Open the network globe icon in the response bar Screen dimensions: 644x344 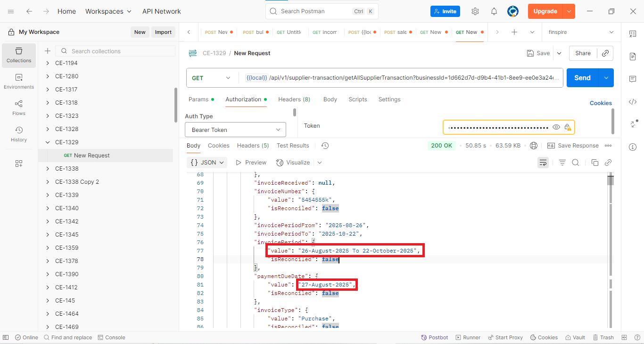(534, 146)
